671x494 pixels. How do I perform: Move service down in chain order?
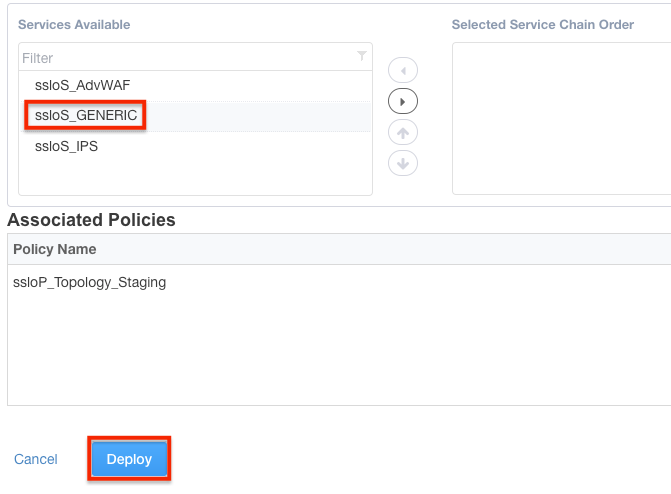402,163
